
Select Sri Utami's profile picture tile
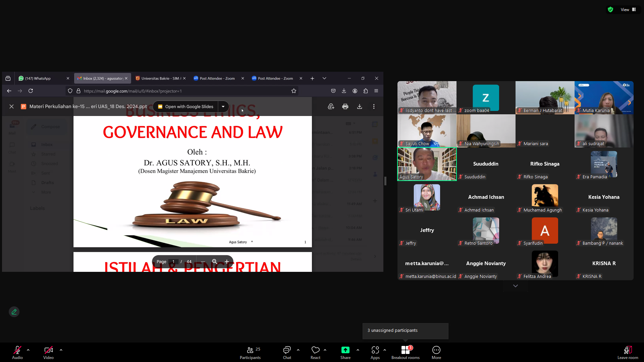(427, 197)
